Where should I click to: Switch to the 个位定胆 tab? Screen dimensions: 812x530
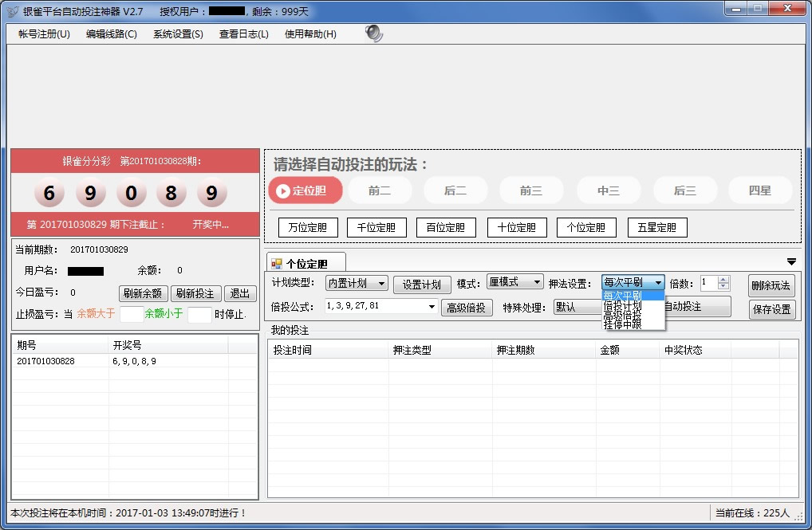click(x=305, y=263)
